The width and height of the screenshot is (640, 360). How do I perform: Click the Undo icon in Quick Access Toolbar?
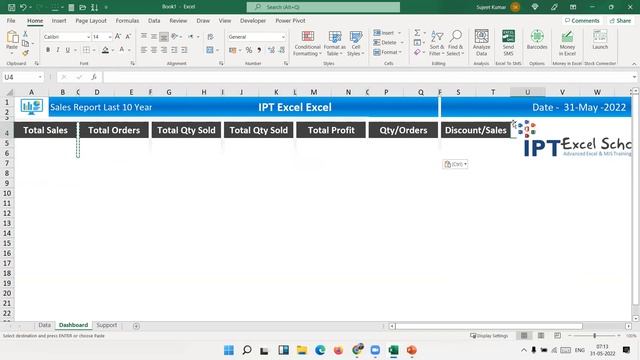click(x=23, y=7)
